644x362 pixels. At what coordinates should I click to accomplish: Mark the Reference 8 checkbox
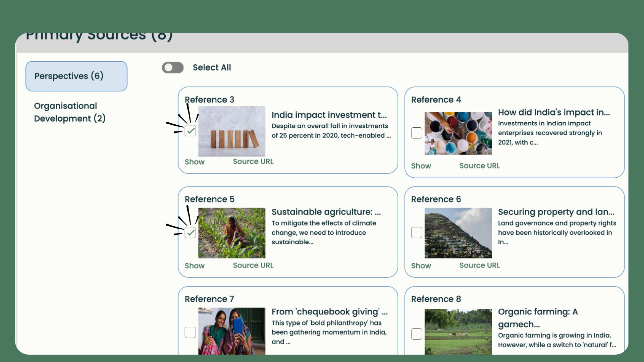pos(417,334)
